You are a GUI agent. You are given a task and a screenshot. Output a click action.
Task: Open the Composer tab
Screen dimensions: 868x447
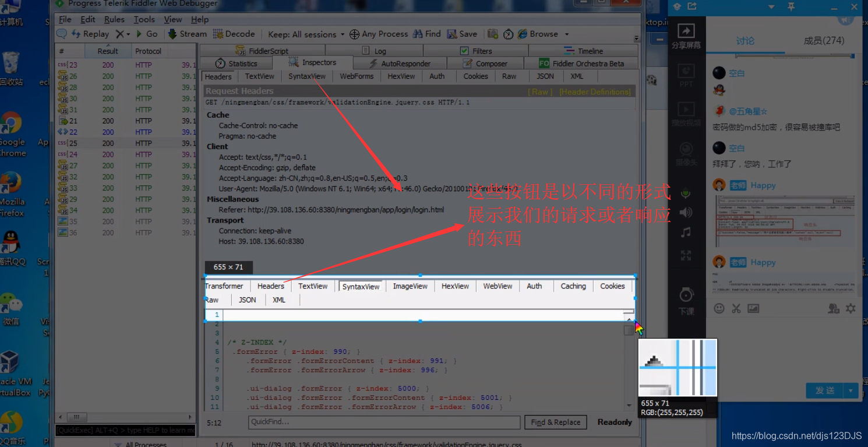(485, 64)
